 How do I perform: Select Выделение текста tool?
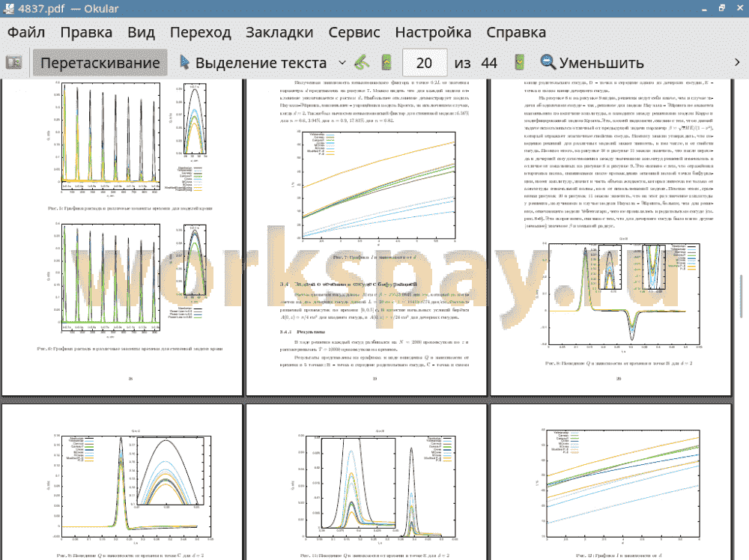(x=254, y=63)
